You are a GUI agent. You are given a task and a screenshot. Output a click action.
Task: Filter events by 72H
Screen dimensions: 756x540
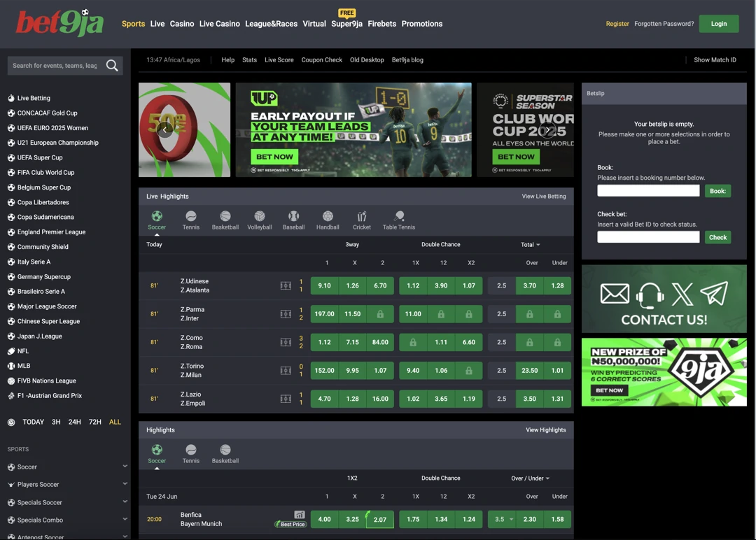coord(95,422)
